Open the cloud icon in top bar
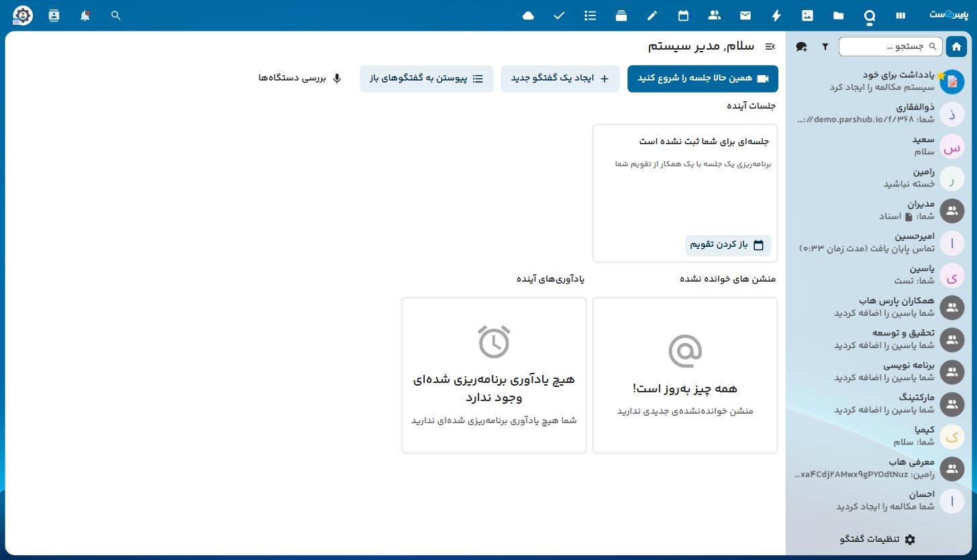 528,15
